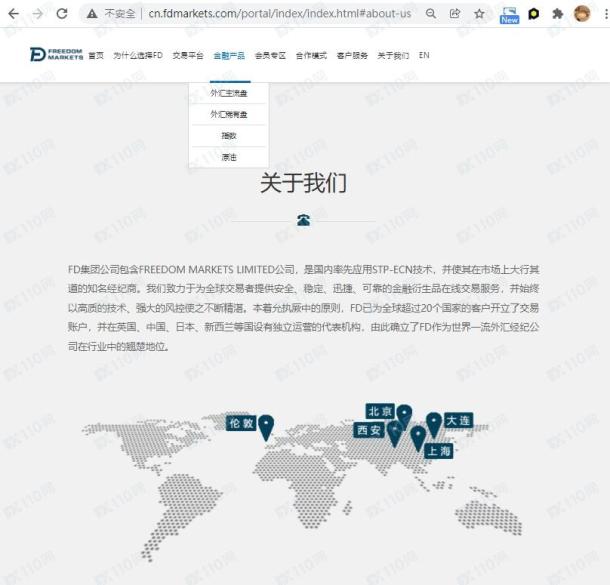Click the telephone icon under 关于我们 heading
This screenshot has height=585, width=610.
tap(303, 220)
